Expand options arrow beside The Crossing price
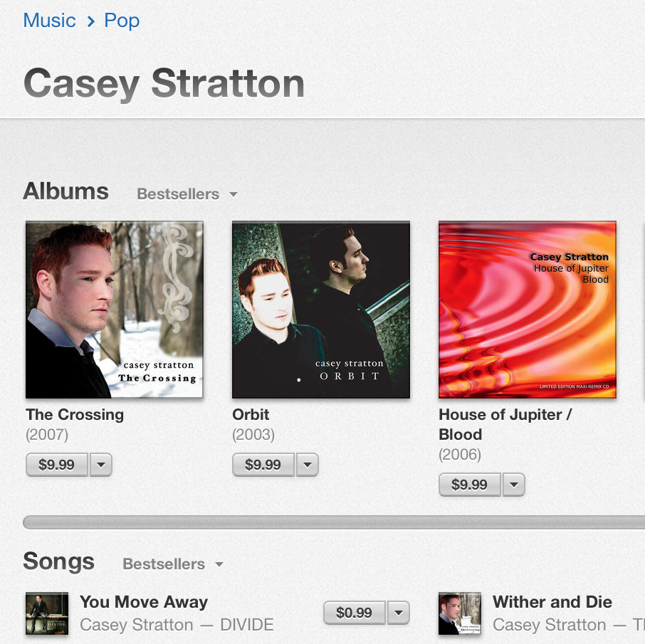 (x=101, y=465)
